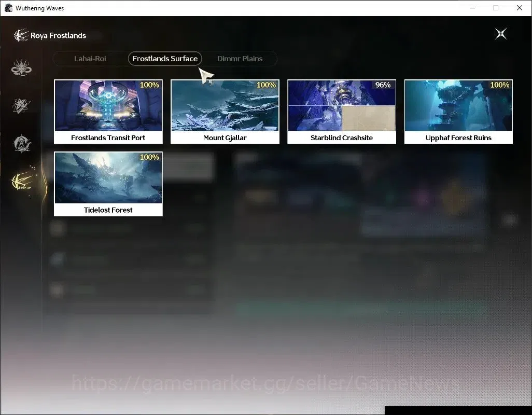This screenshot has width=532, height=415.
Task: Click 100% progress on Tidelost Forest
Action: [x=149, y=157]
